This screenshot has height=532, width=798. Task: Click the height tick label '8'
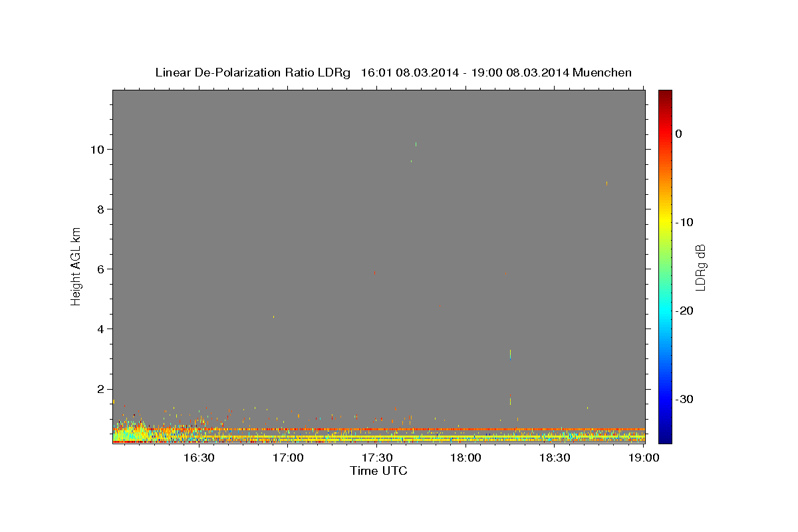(100, 209)
